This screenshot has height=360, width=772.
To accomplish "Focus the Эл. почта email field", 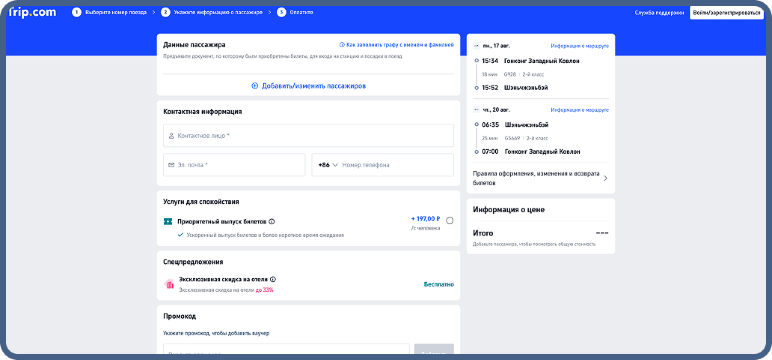I will pos(234,165).
